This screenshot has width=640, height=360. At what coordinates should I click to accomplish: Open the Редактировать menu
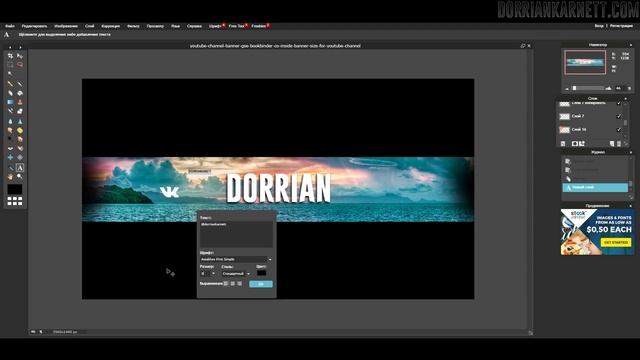[x=34, y=26]
